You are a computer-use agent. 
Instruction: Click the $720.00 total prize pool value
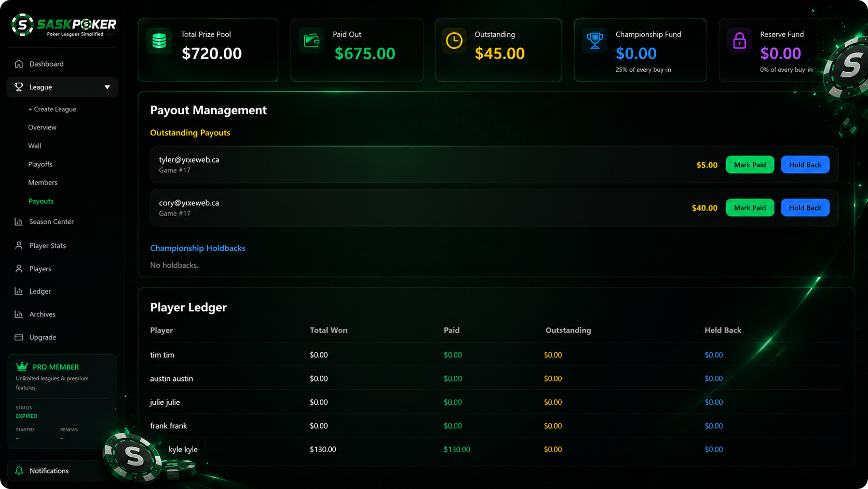click(x=211, y=54)
